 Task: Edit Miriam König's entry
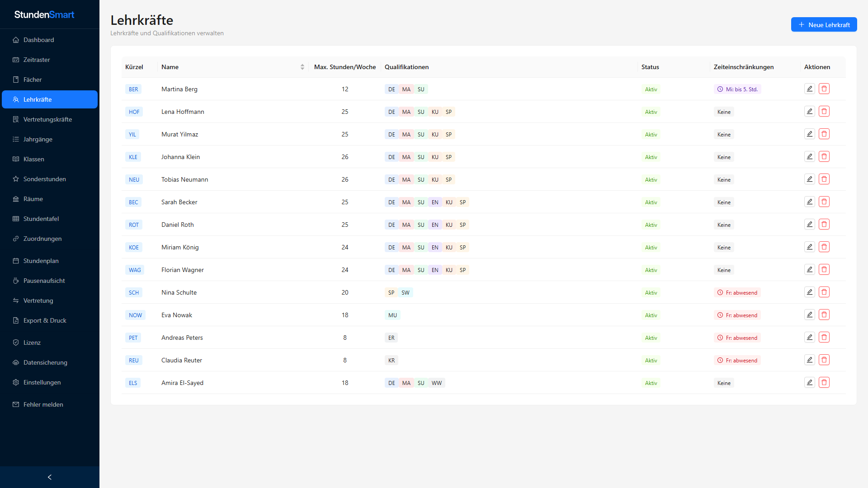click(810, 247)
